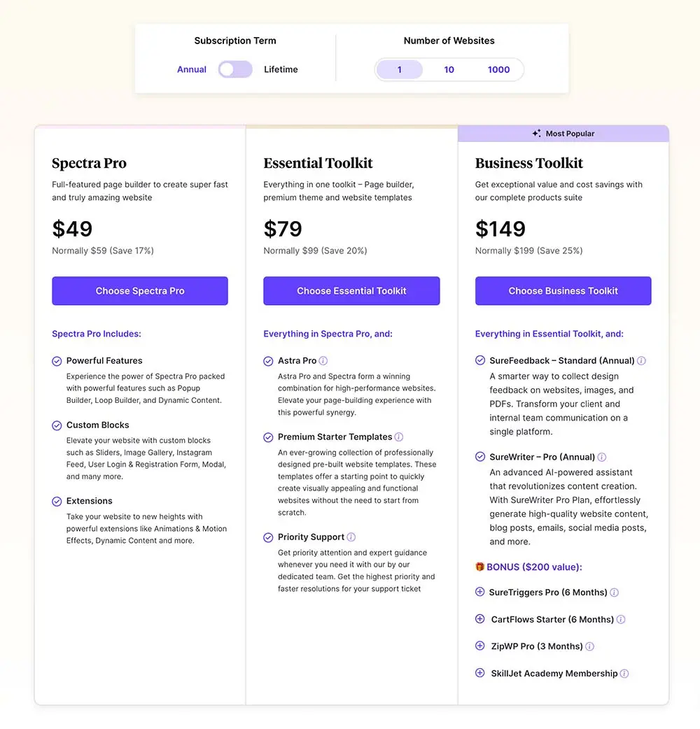Click info icon beside Priority Support
700x729 pixels.
pyautogui.click(x=351, y=537)
